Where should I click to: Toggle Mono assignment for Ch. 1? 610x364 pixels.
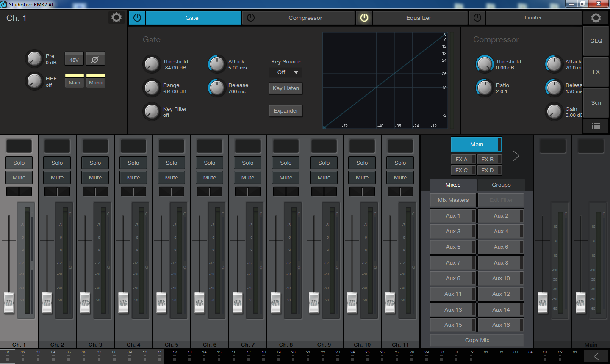[95, 81]
